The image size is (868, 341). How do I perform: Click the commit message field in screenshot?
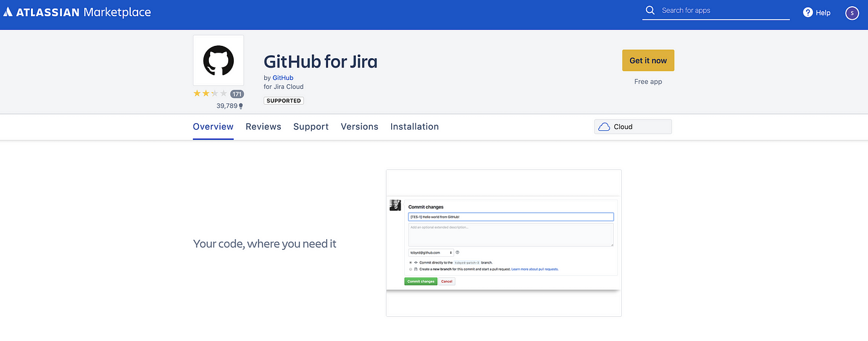pos(511,217)
